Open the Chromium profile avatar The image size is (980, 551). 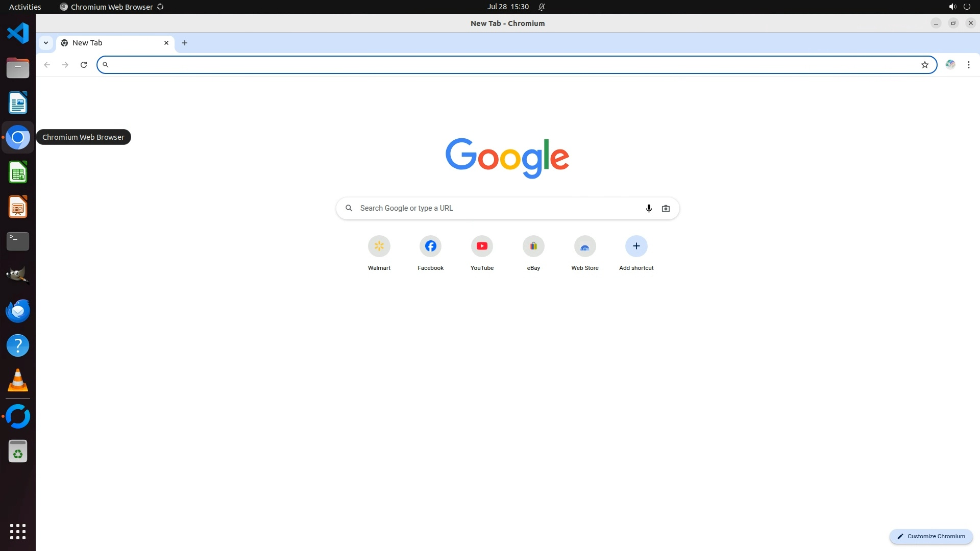[x=950, y=65]
